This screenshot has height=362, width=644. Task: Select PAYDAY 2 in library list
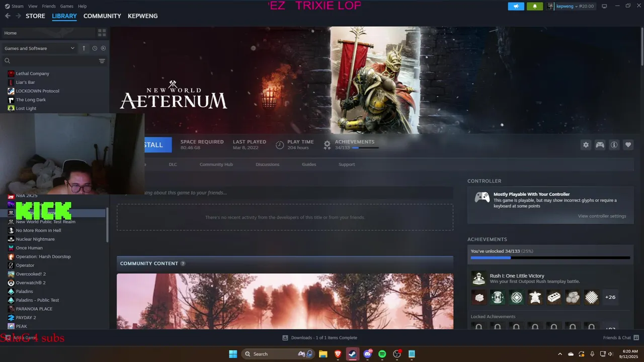click(x=26, y=318)
